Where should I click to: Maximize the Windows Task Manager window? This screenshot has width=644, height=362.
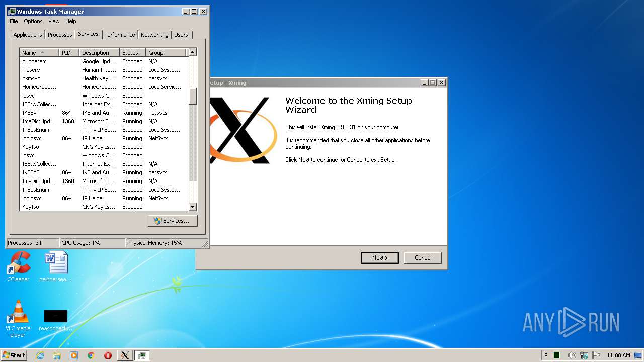[x=194, y=11]
